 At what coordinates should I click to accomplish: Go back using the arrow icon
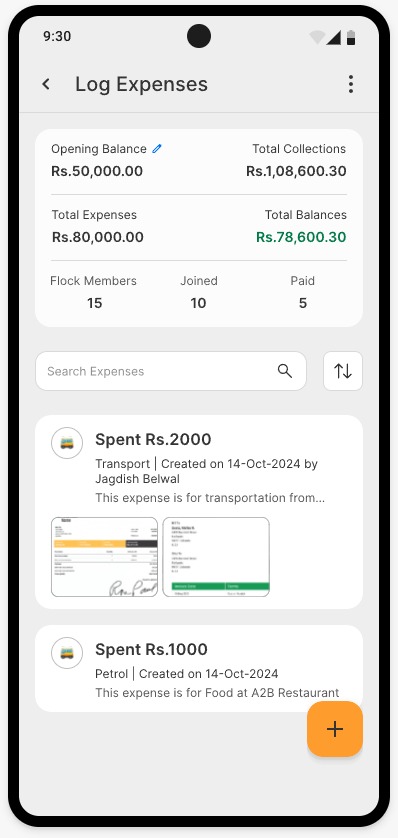[46, 84]
